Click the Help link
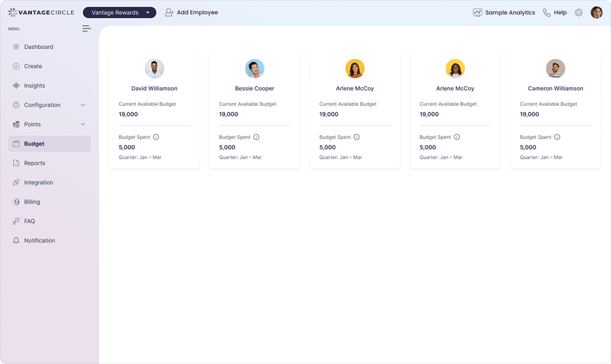The width and height of the screenshot is (611, 364). pos(555,12)
